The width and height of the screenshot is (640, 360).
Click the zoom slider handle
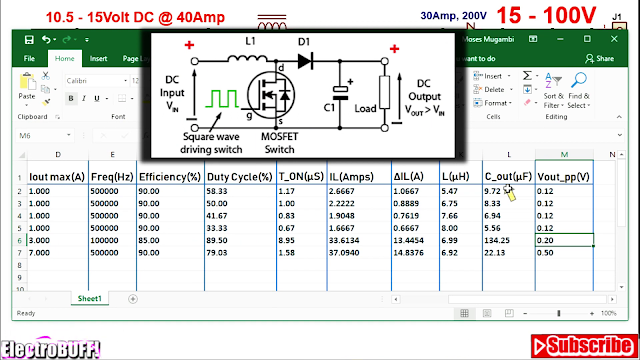pyautogui.click(x=559, y=313)
